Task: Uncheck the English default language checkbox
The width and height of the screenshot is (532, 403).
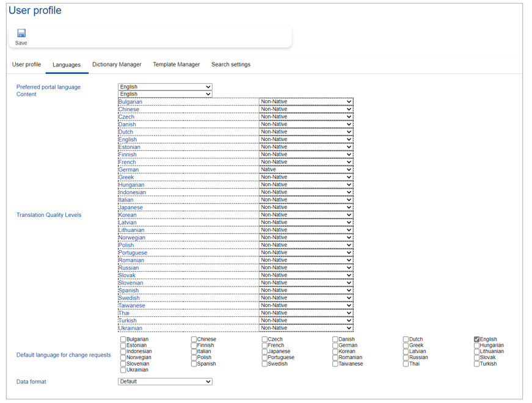Action: click(477, 339)
